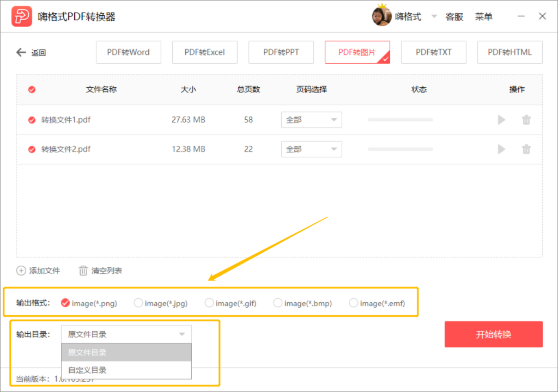
Task: Select image(*.emf) output format
Action: (x=353, y=303)
